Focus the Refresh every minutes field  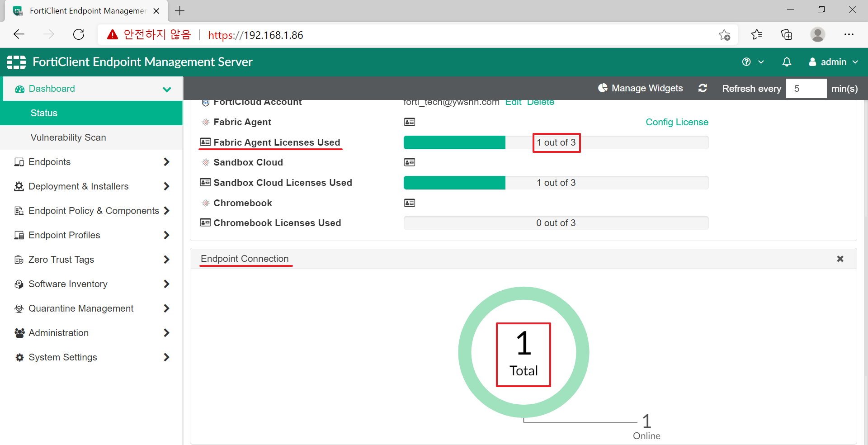click(x=806, y=88)
